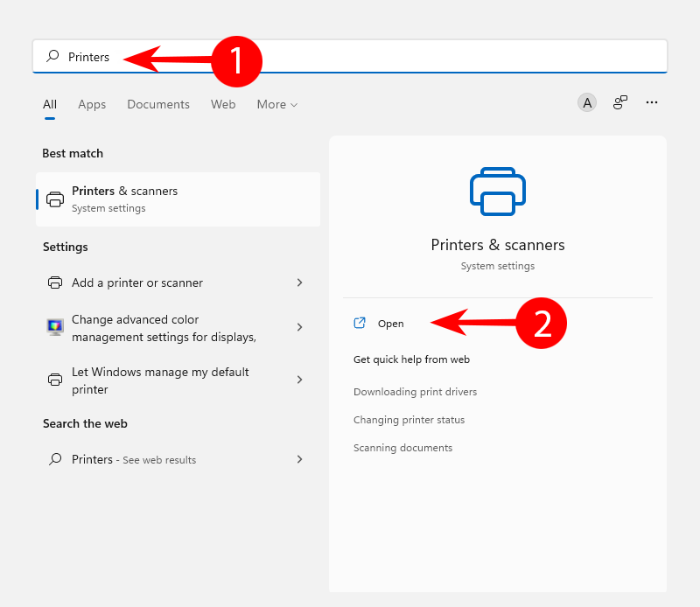Open the Downloading print drivers help link
700x607 pixels.
415,392
